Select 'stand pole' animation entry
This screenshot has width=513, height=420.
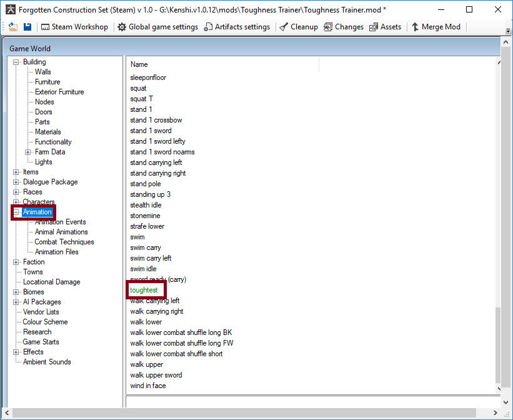146,184
